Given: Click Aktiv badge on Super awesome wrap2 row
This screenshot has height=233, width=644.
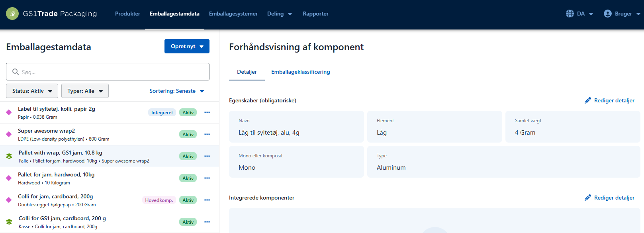Looking at the screenshot, I should [188, 134].
